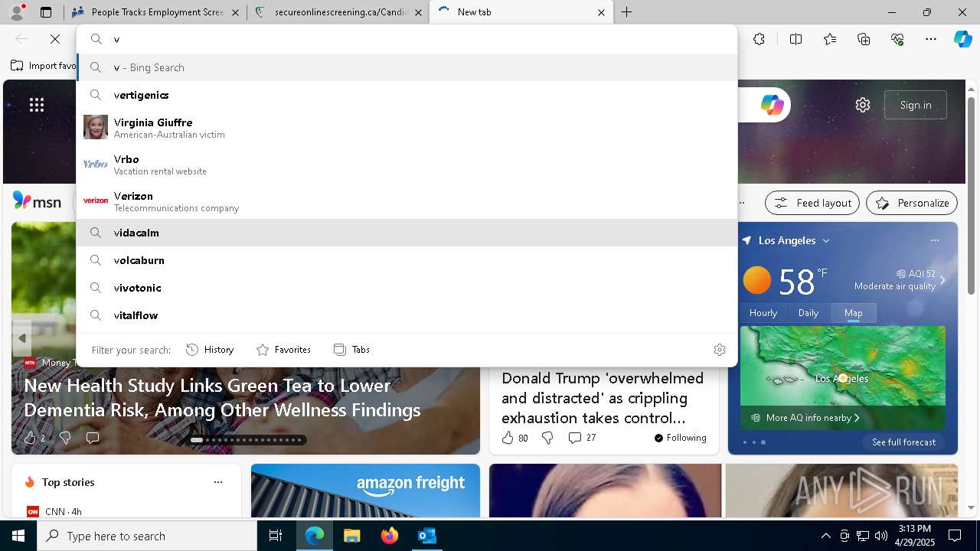Image resolution: width=980 pixels, height=551 pixels.
Task: Open the Windows Start menu
Action: 18,536
